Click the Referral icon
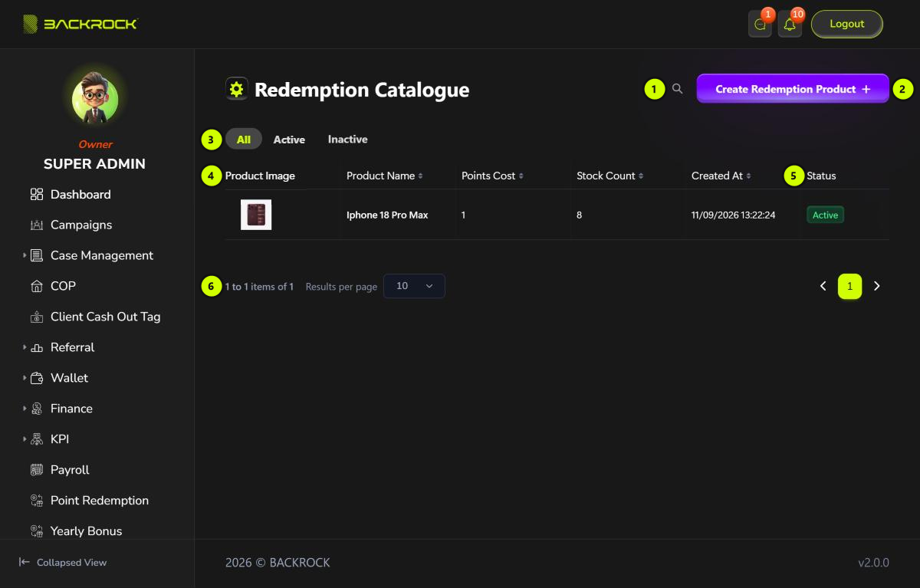 coord(37,347)
